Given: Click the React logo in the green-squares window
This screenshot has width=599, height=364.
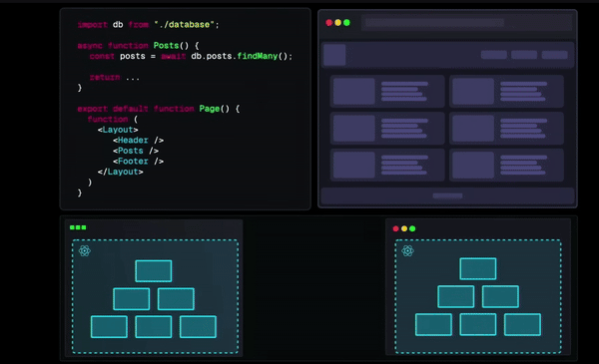Looking at the screenshot, I should [x=85, y=250].
